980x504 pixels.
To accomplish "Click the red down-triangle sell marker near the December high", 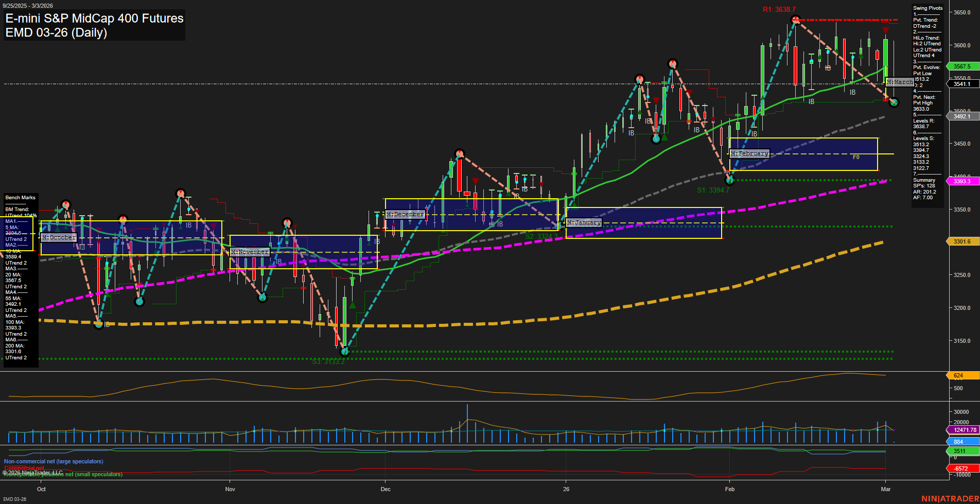I will pos(476,181).
